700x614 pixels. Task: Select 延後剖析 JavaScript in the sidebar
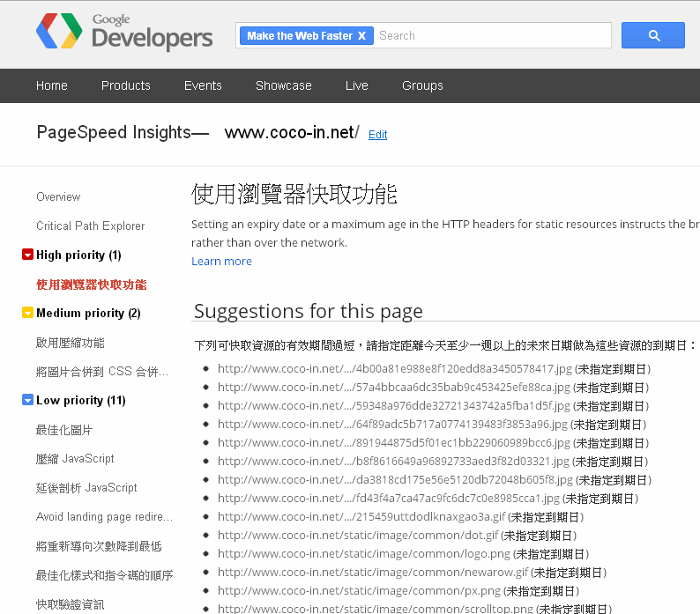pyautogui.click(x=86, y=488)
